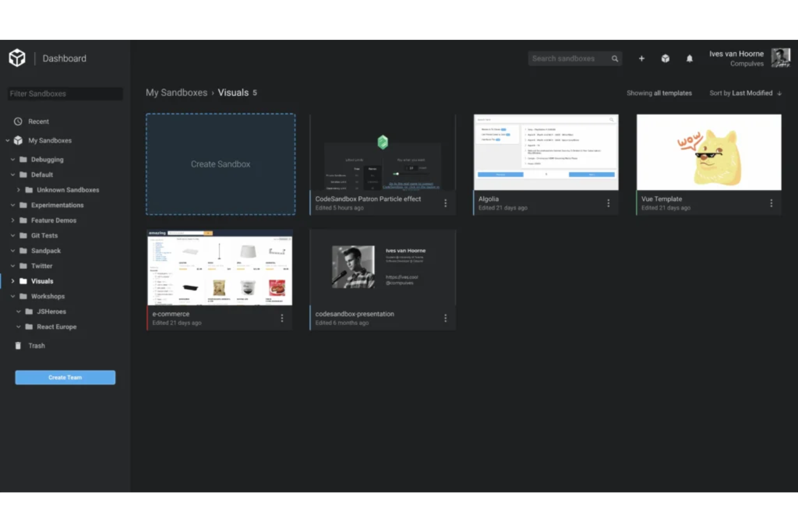Open Ives van Hoorne profile avatar
The image size is (798, 532).
point(781,58)
